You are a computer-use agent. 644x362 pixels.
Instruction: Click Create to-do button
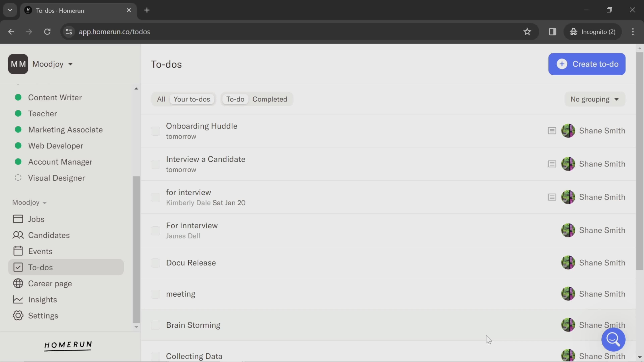pos(587,64)
